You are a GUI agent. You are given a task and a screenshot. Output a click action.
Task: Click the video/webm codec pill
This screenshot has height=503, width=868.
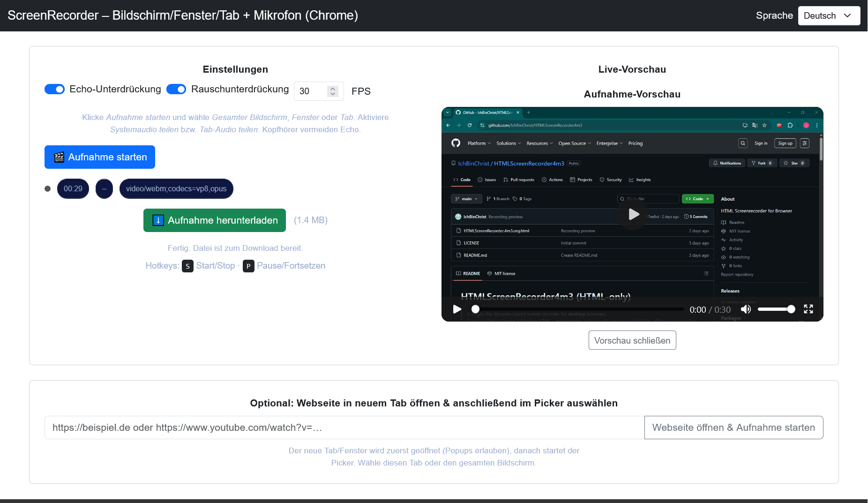[x=176, y=189]
